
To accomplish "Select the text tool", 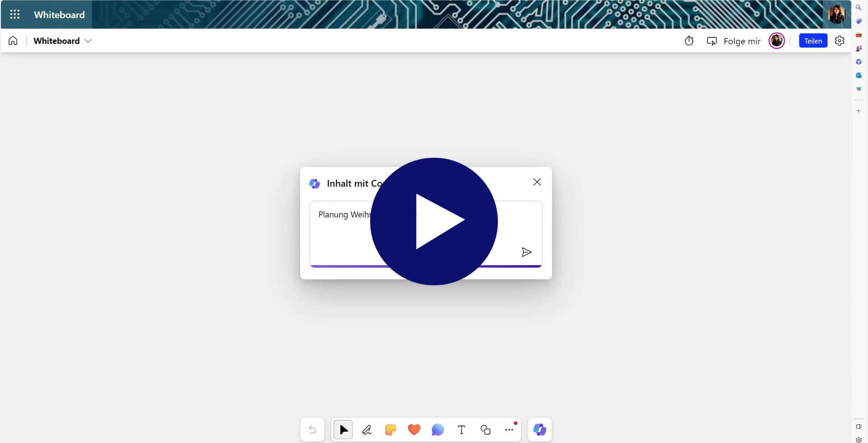I will click(461, 430).
